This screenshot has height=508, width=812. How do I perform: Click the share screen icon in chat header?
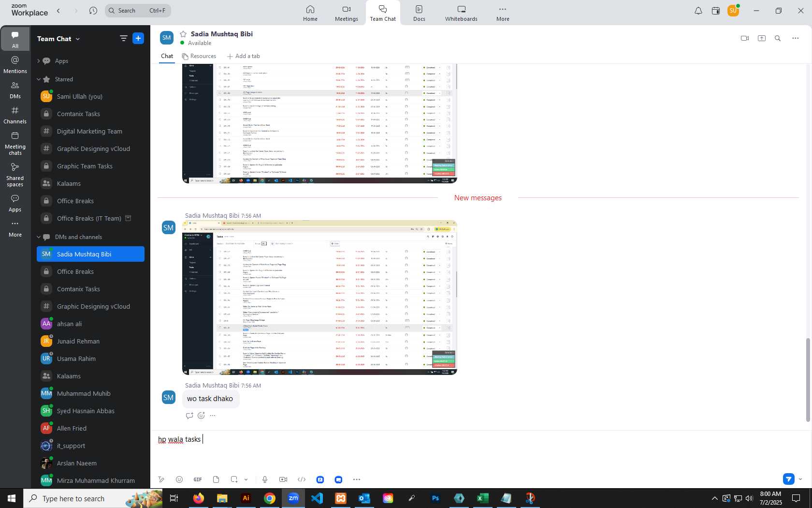pyautogui.click(x=762, y=38)
